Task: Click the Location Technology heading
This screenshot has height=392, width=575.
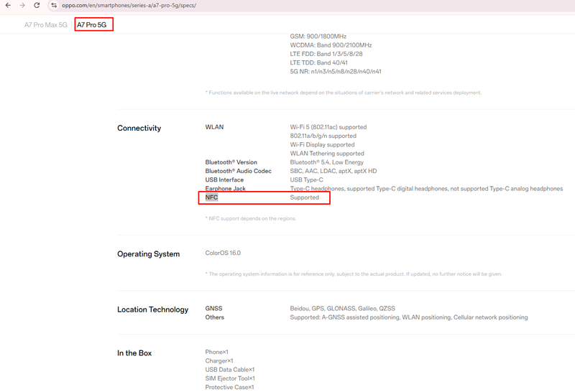Action: tap(152, 309)
